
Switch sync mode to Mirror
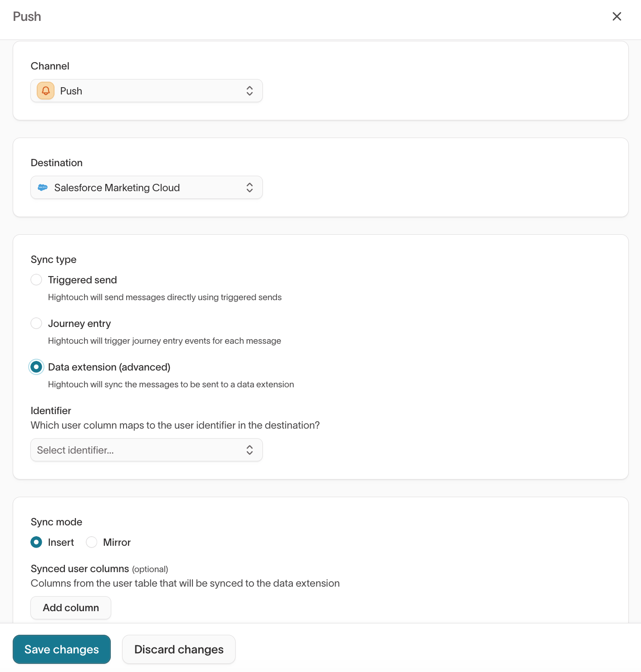pos(91,542)
